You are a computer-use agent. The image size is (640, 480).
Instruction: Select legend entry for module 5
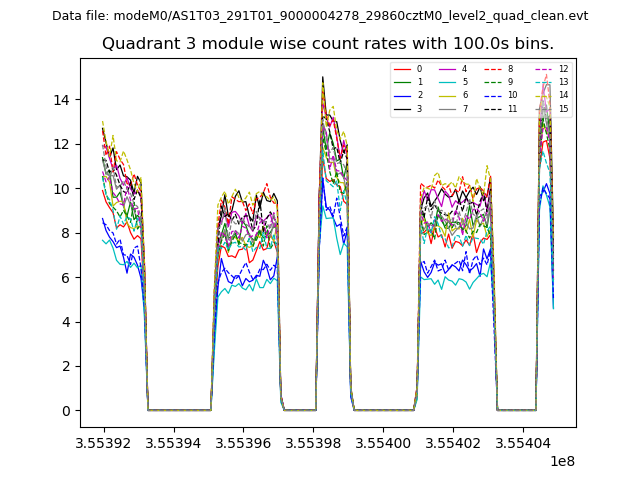coord(464,82)
